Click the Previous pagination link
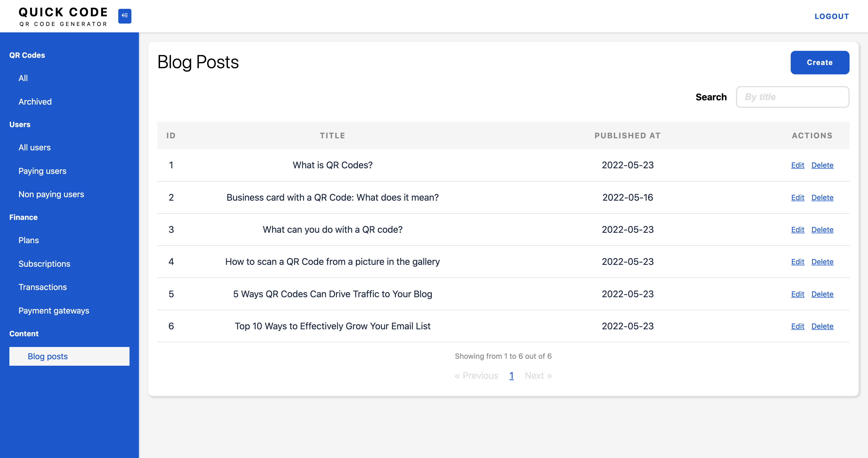The image size is (868, 458). click(476, 376)
